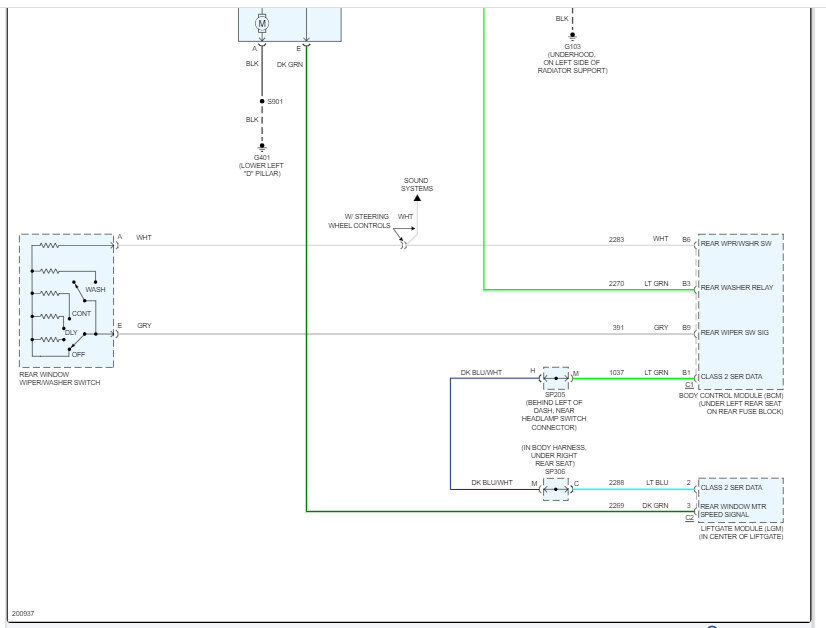The width and height of the screenshot is (826, 628).
Task: Select 'REAR WIPER SW SIG' terminal label
Action: tap(734, 332)
